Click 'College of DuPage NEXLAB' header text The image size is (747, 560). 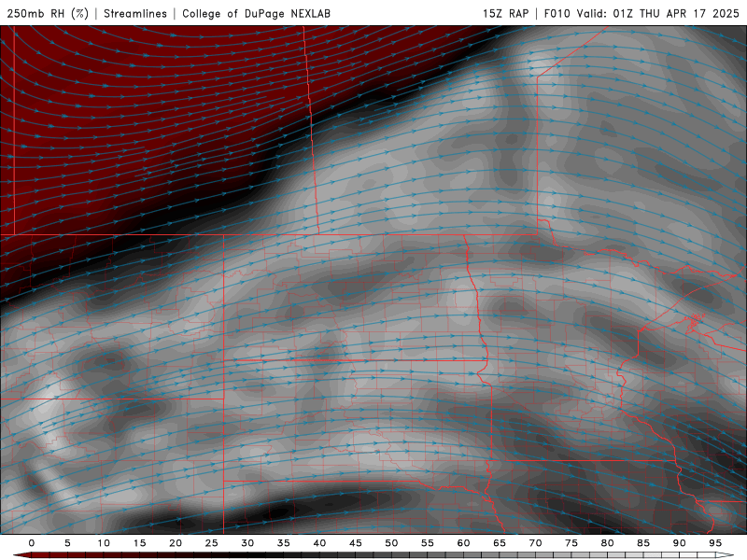click(x=256, y=13)
